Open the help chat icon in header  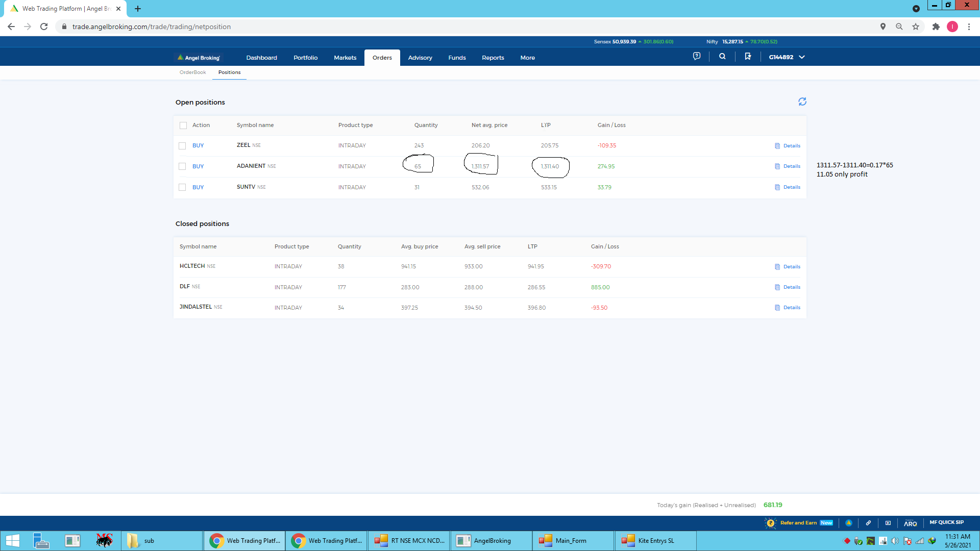(697, 57)
